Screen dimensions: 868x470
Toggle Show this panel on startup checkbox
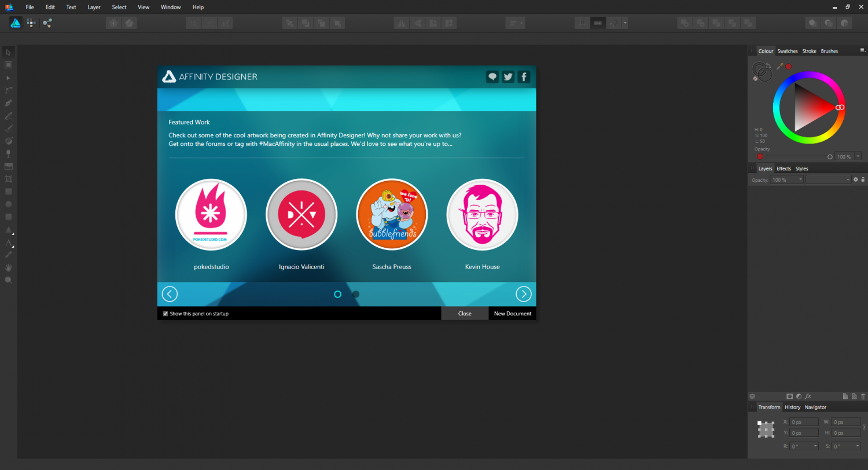165,313
